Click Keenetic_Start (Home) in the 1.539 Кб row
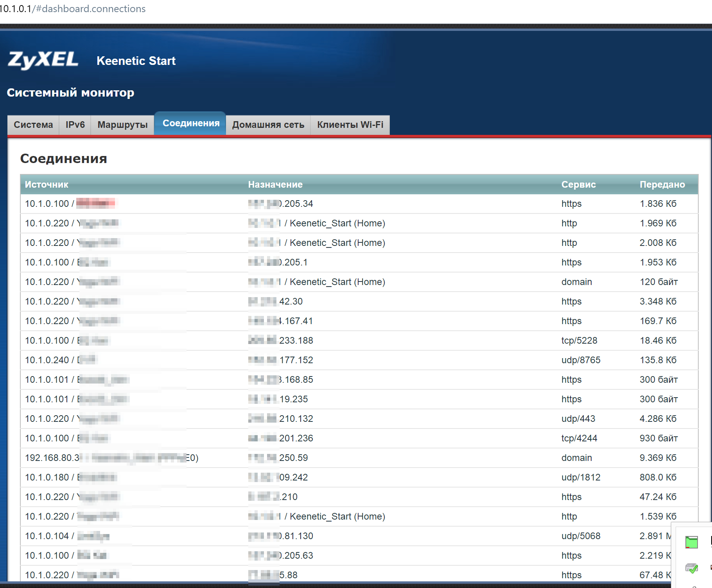The height and width of the screenshot is (588, 712). (337, 516)
